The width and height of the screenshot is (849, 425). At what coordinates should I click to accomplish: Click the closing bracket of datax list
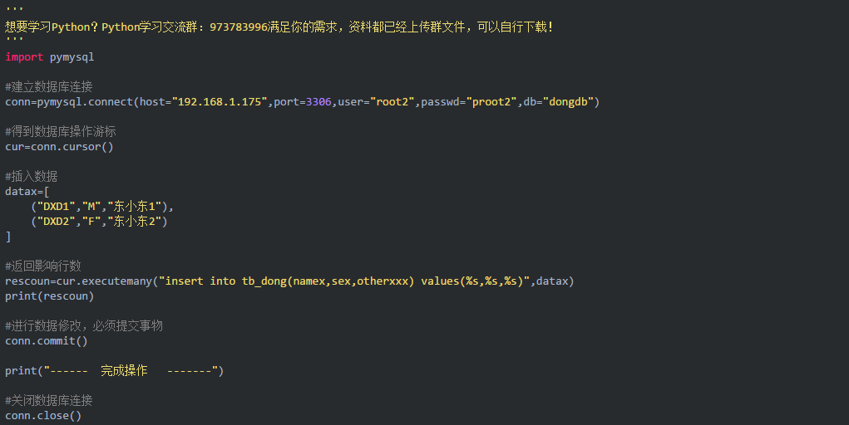pyautogui.click(x=8, y=237)
